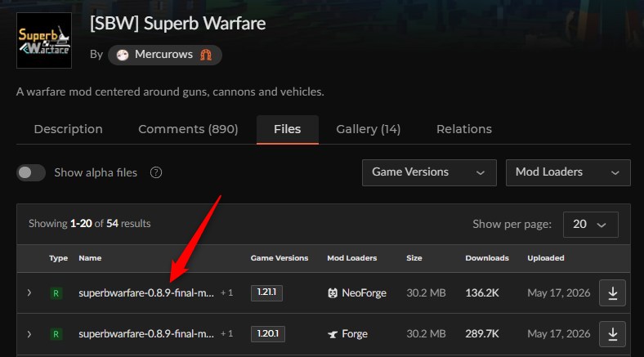Click the Uploaded column header
The image size is (644, 357).
point(546,258)
